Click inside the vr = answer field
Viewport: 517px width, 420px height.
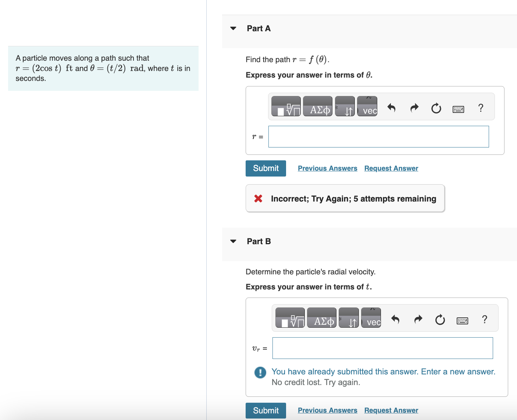click(382, 348)
